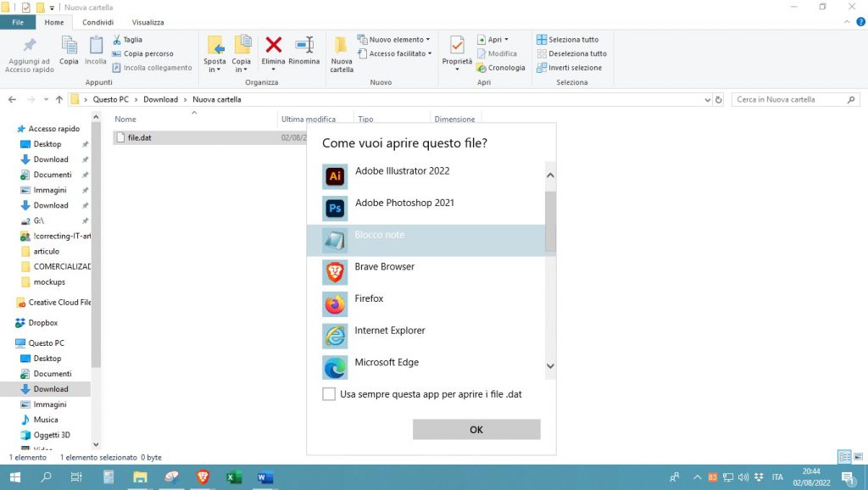Launch Word from the taskbar
The image size is (868, 490).
pyautogui.click(x=264, y=477)
